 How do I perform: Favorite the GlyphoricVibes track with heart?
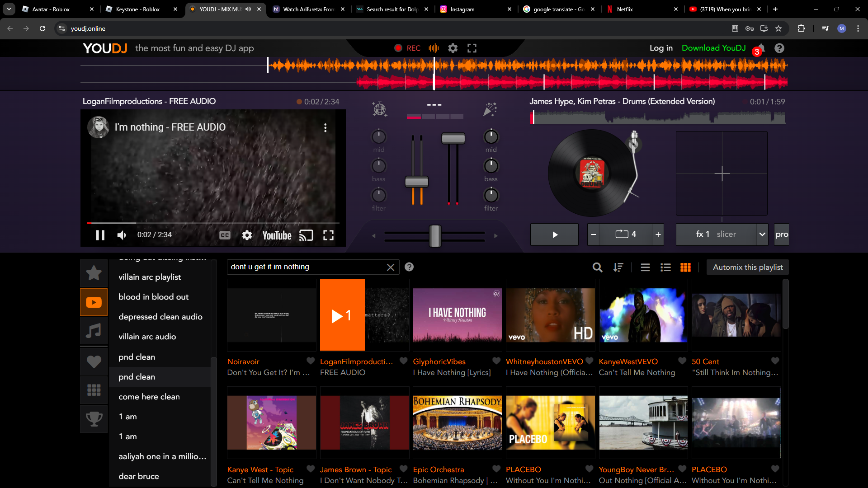[496, 361]
